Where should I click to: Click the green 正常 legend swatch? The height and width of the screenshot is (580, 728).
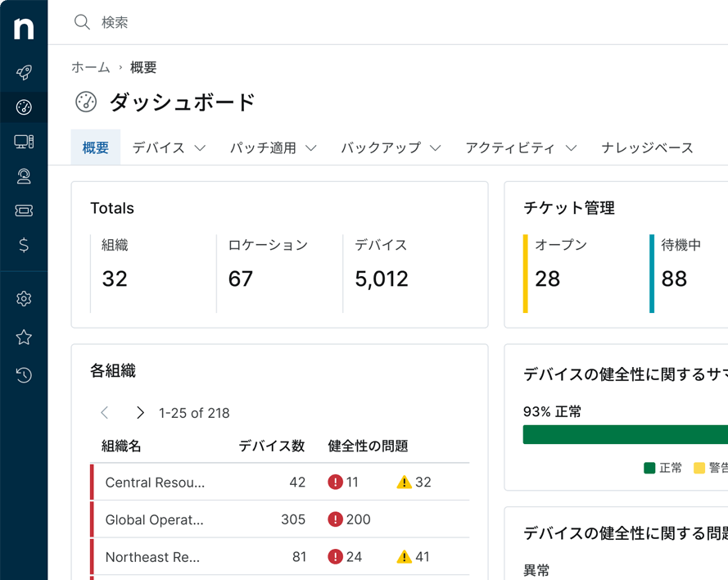point(649,468)
